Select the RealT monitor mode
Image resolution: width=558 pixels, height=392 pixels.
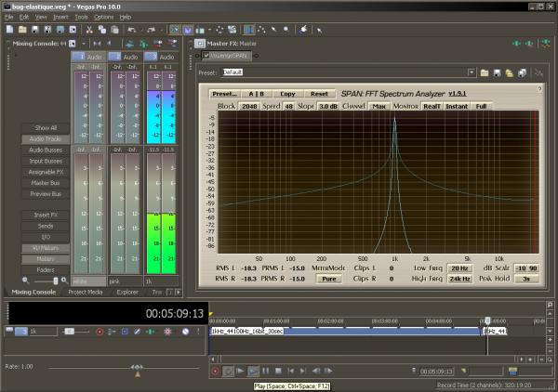tap(432, 106)
